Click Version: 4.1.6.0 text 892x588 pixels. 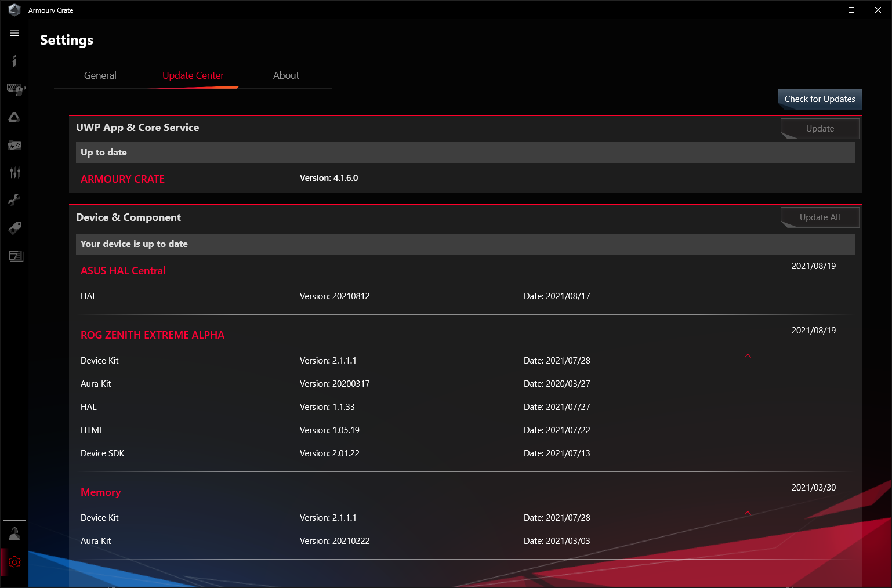click(329, 178)
